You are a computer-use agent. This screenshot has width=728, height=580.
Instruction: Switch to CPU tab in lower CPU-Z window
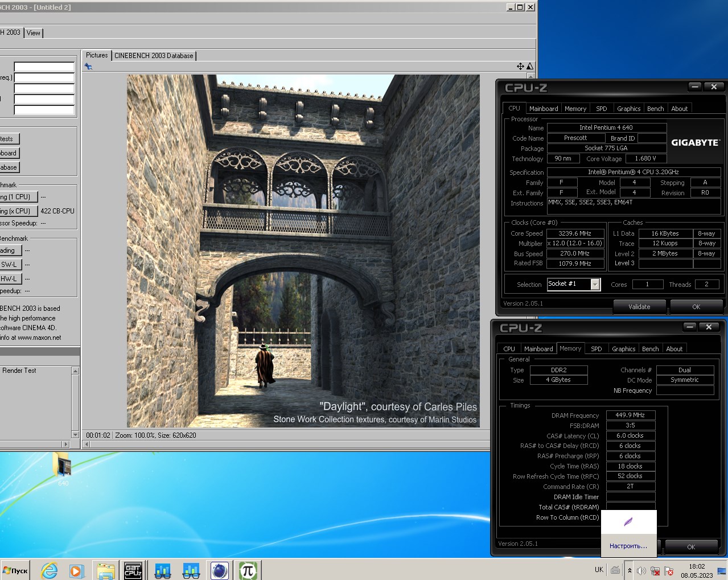pyautogui.click(x=509, y=349)
